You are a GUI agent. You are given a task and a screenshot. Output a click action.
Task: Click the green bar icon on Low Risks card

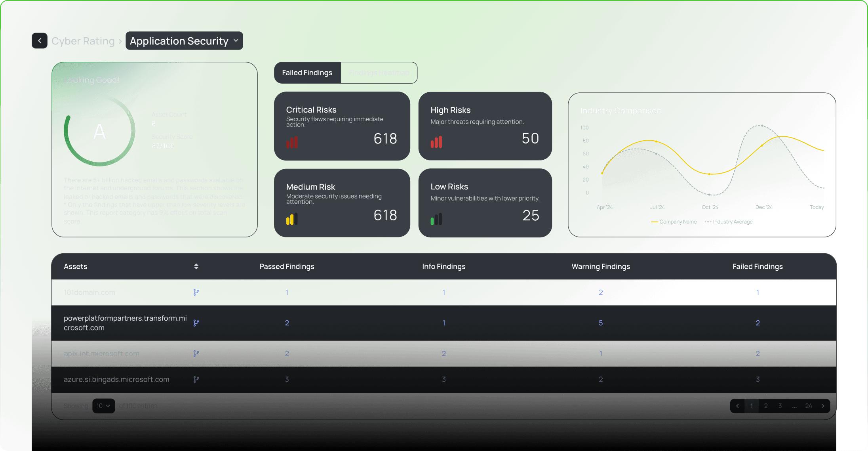[x=436, y=219]
